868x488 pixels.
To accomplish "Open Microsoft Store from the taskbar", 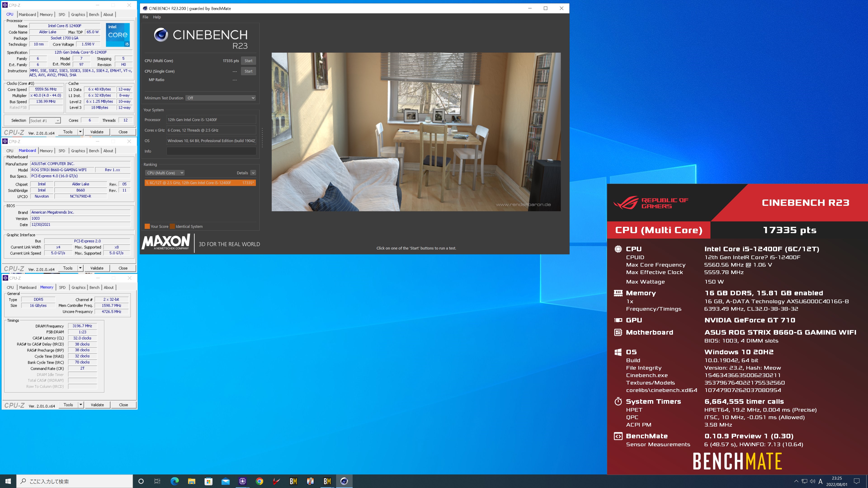I will [209, 481].
